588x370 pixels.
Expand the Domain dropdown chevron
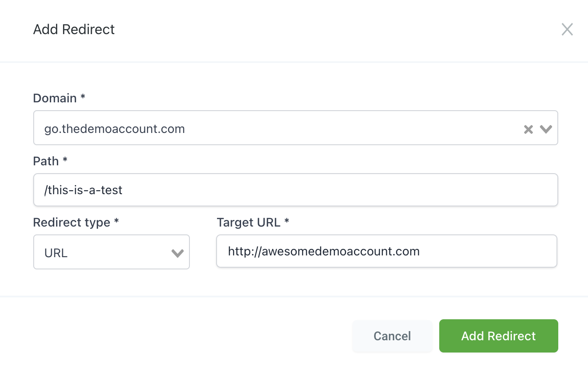[546, 129]
